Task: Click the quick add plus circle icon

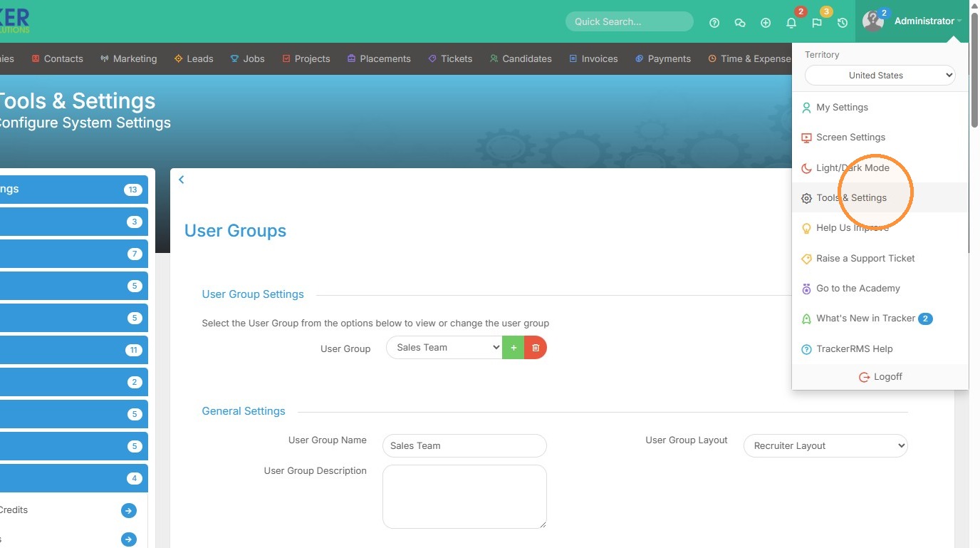Action: pos(766,23)
